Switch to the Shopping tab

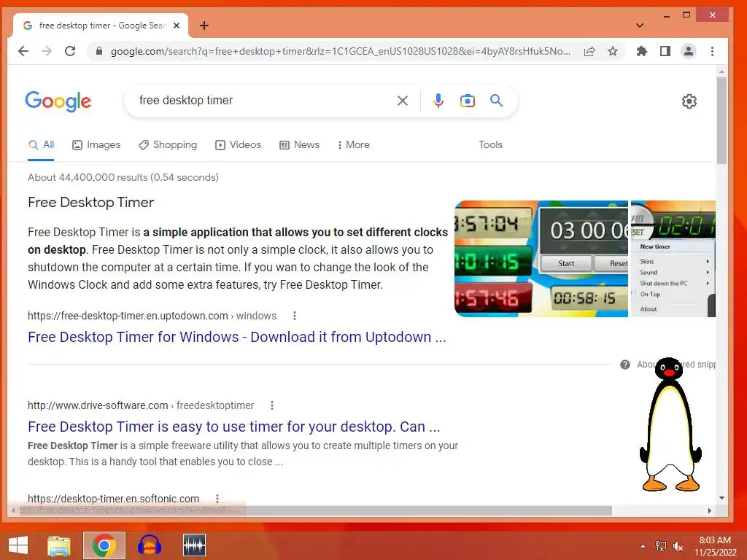168,145
